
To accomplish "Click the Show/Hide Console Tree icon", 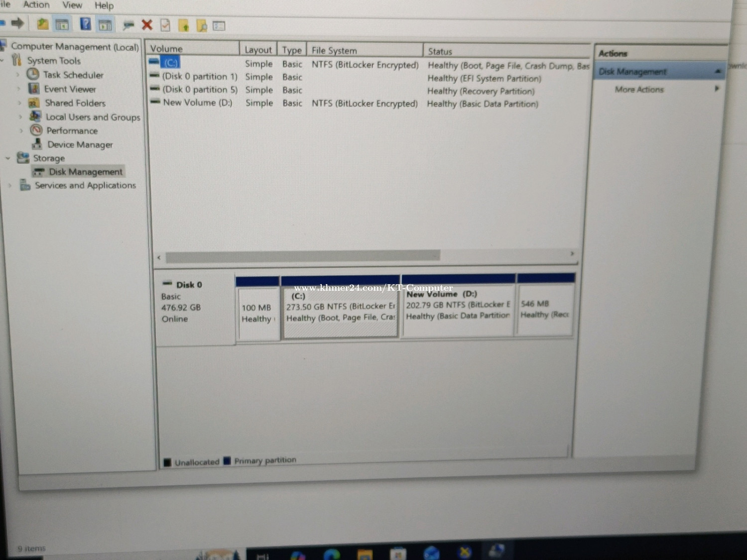I will pyautogui.click(x=62, y=24).
